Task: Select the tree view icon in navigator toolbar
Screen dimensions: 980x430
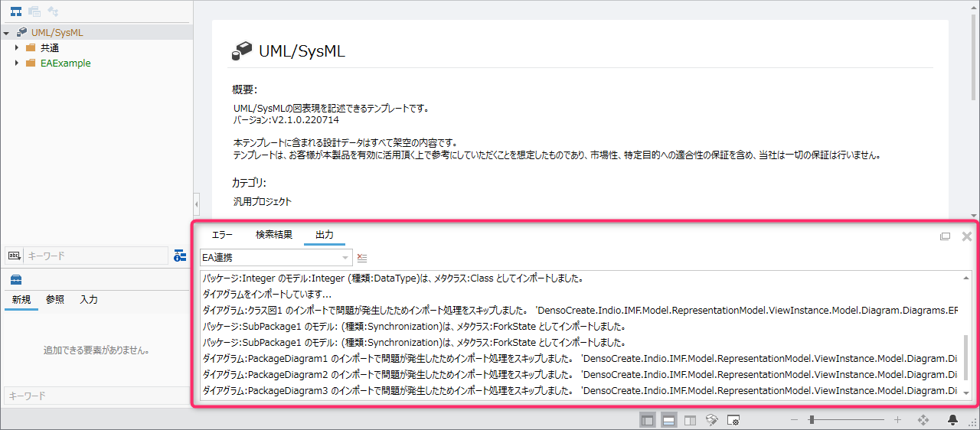Action: click(15, 11)
